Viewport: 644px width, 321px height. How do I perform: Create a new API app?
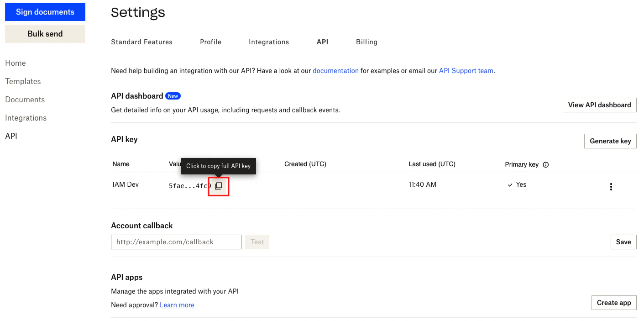614,302
